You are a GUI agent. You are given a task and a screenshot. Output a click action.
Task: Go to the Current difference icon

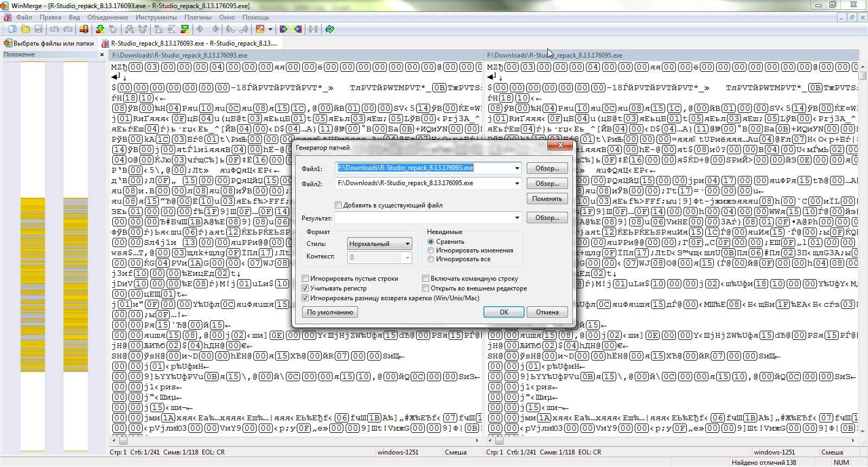[x=171, y=29]
